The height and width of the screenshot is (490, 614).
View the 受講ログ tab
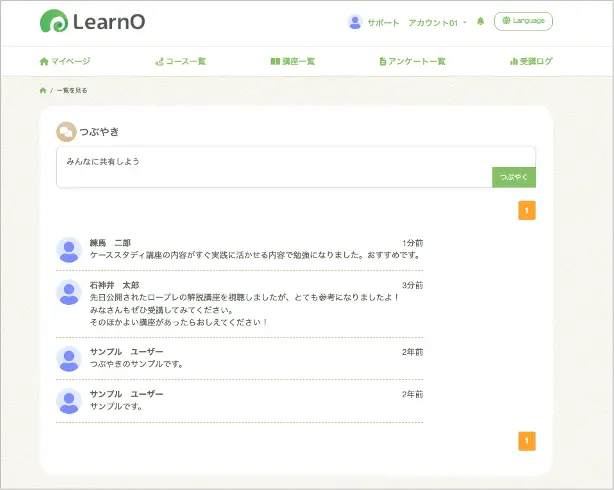(531, 61)
